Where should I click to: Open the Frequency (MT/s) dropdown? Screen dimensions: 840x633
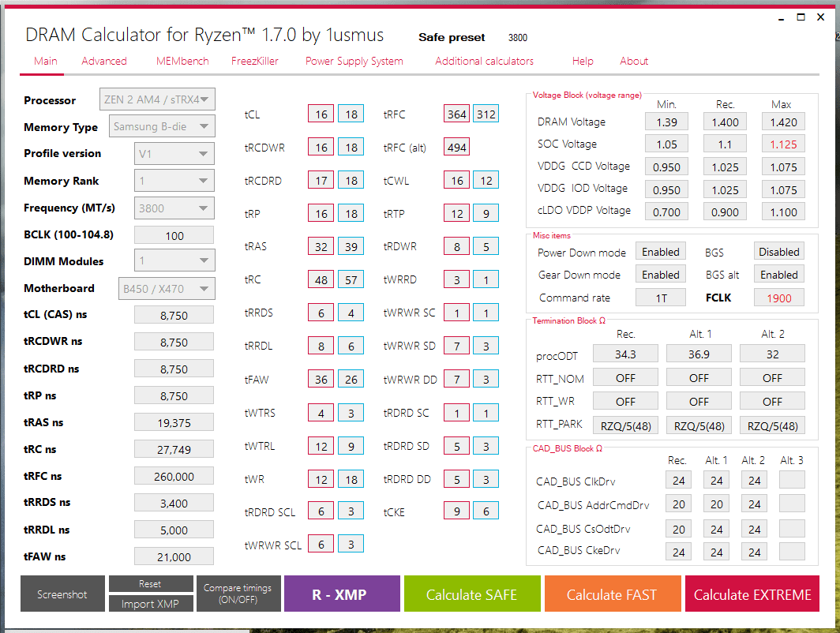pyautogui.click(x=174, y=208)
